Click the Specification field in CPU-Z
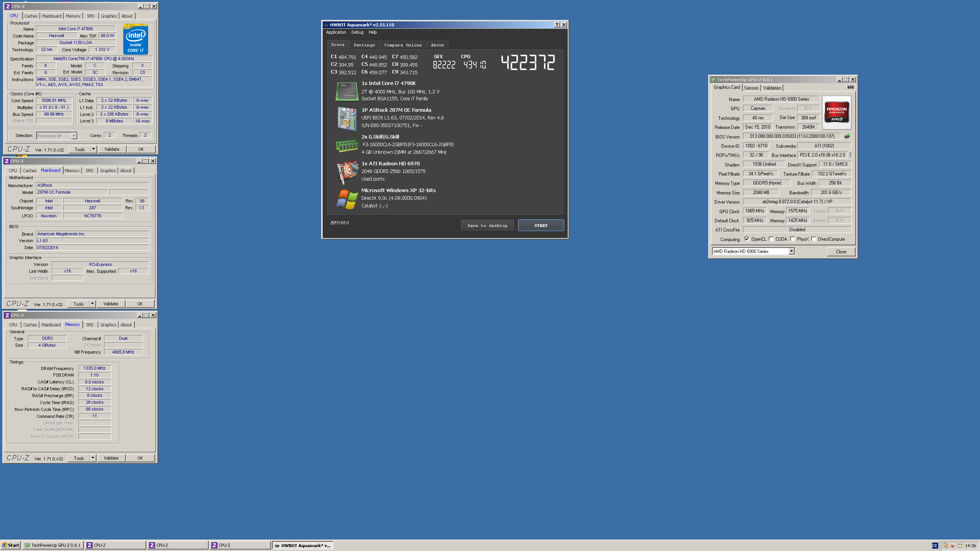This screenshot has width=980, height=551. click(x=94, y=59)
